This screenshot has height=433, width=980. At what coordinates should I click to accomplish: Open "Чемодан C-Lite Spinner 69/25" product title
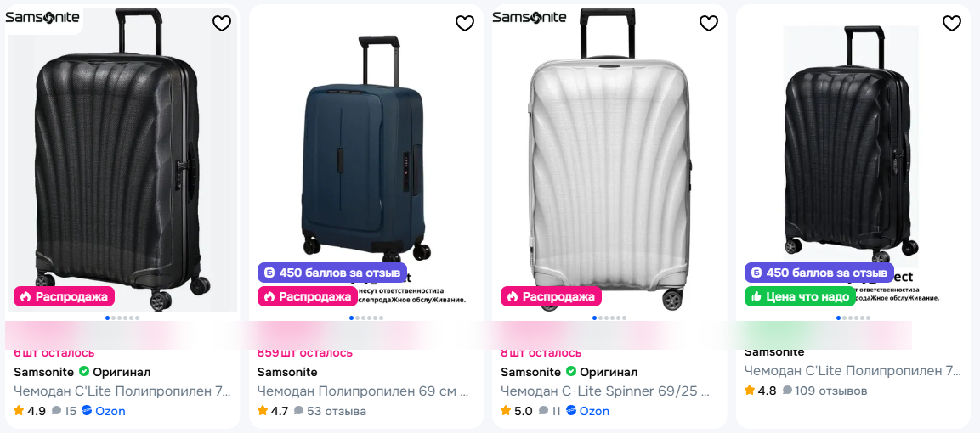[x=606, y=391]
